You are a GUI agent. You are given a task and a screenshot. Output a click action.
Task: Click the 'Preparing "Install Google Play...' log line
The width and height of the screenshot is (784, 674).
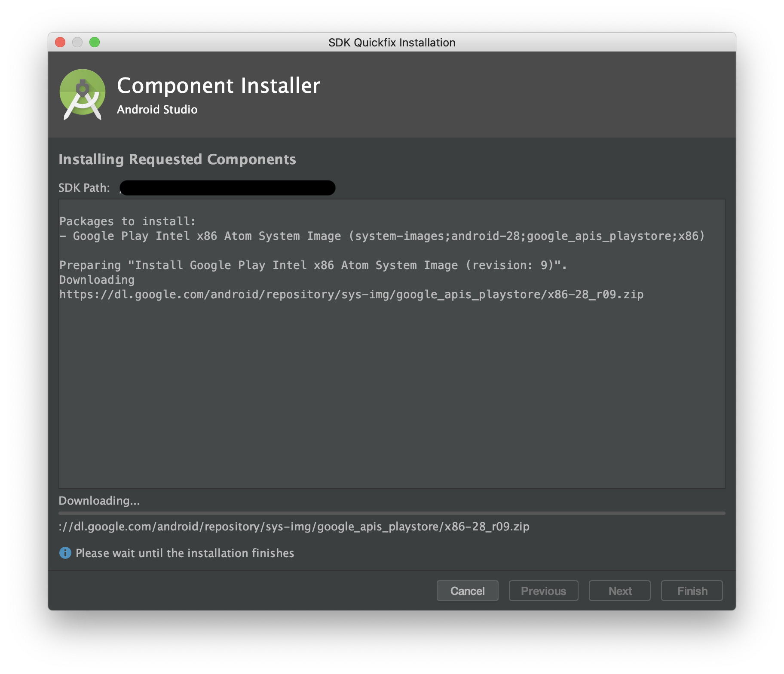click(x=313, y=265)
